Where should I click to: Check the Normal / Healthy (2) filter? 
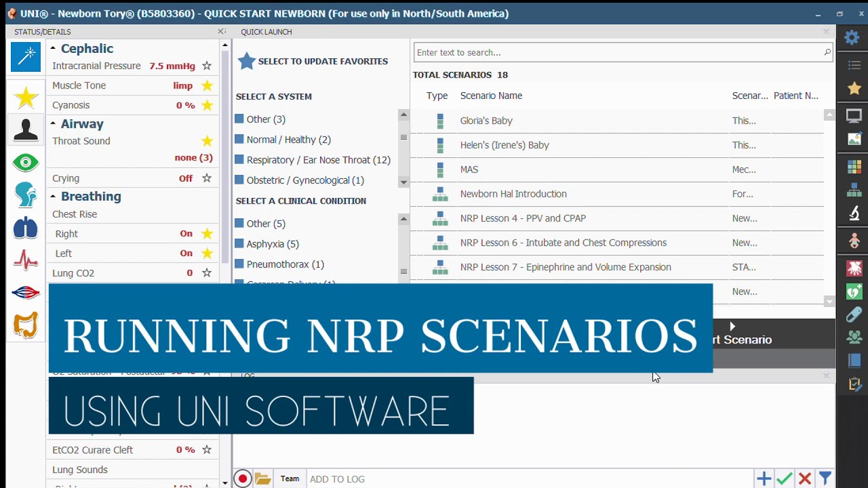point(239,140)
